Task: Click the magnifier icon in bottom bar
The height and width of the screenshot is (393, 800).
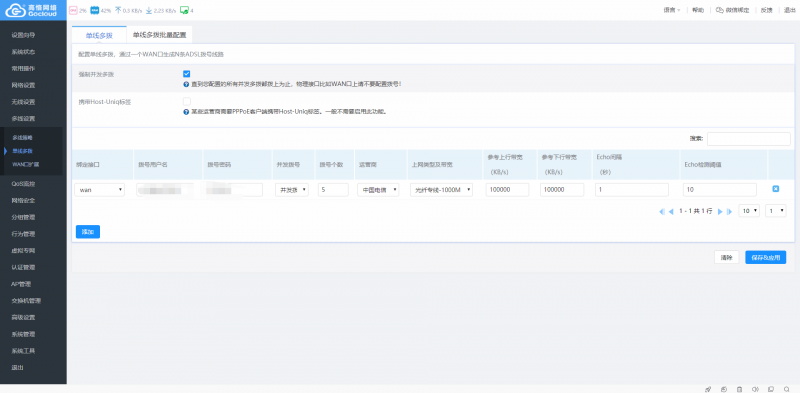Action: point(786,389)
